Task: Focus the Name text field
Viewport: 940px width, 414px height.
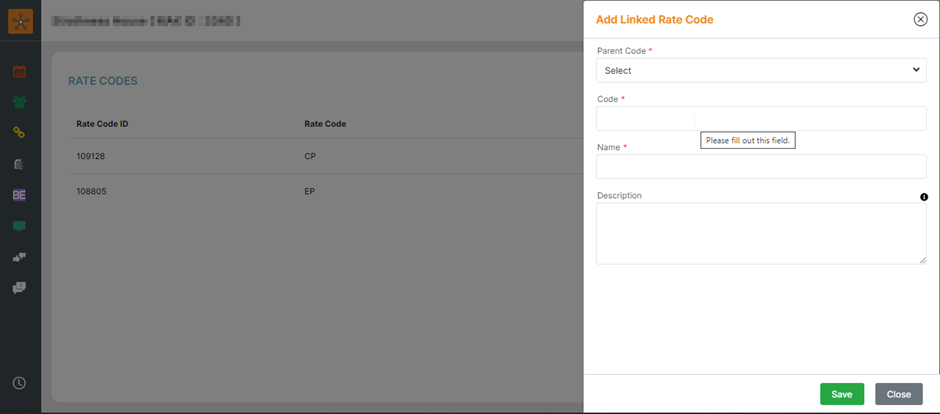Action: tap(761, 166)
